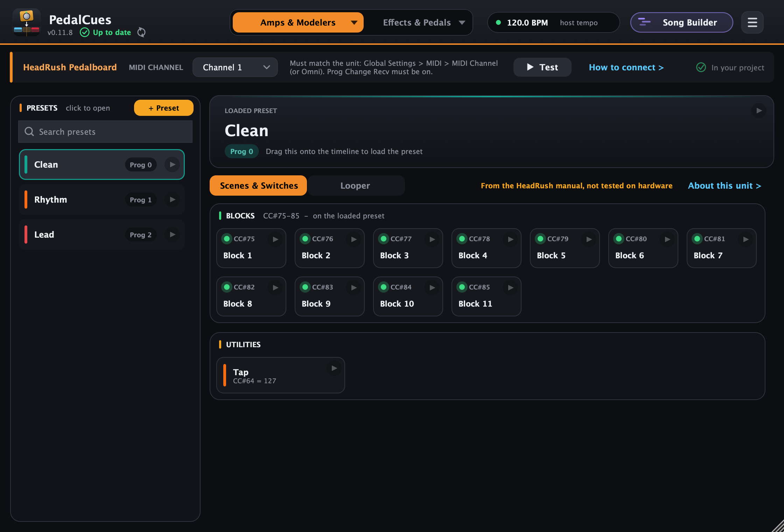
Task: Expand the MIDI Channel 1 selector
Action: click(235, 67)
